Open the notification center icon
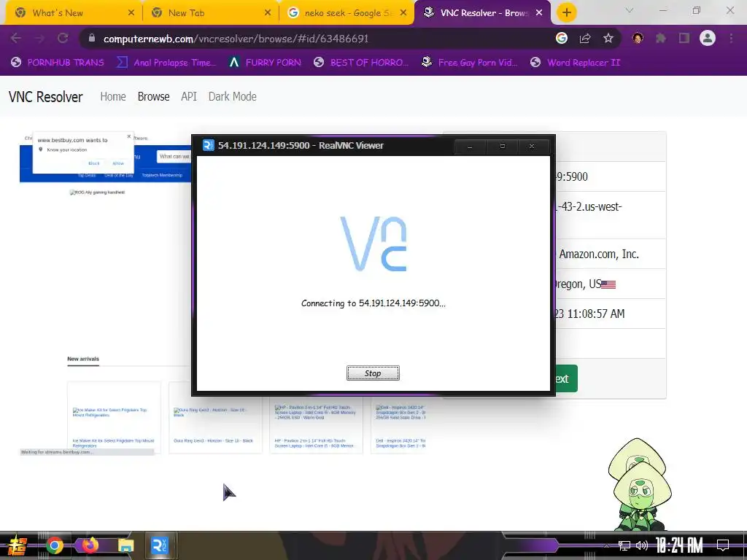 point(723,545)
